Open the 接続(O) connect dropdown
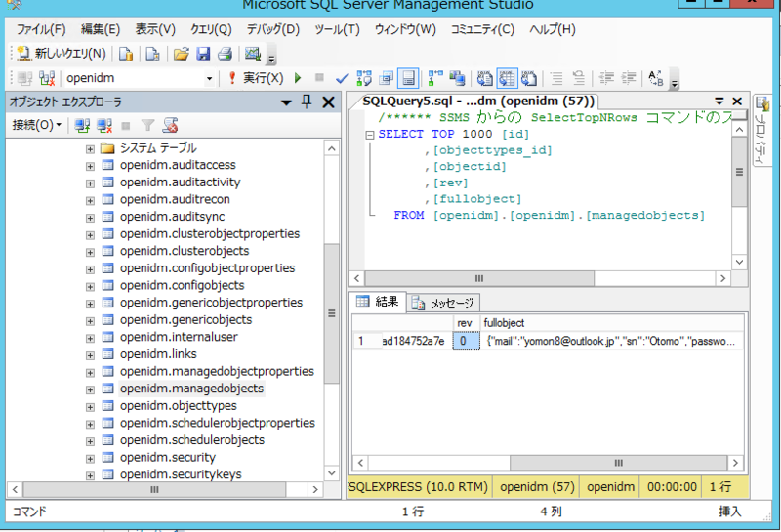Screen dimensions: 781x532 click(x=36, y=125)
